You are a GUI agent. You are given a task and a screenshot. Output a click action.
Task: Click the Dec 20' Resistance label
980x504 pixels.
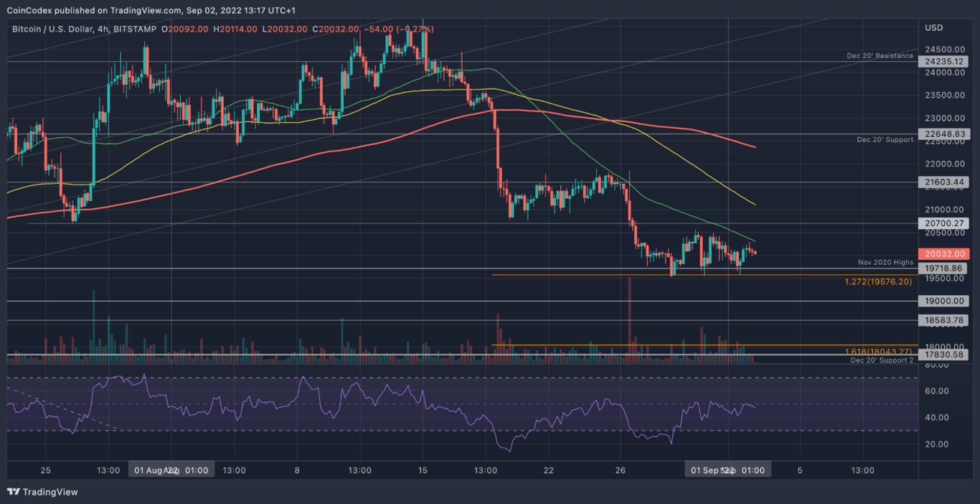pos(880,55)
